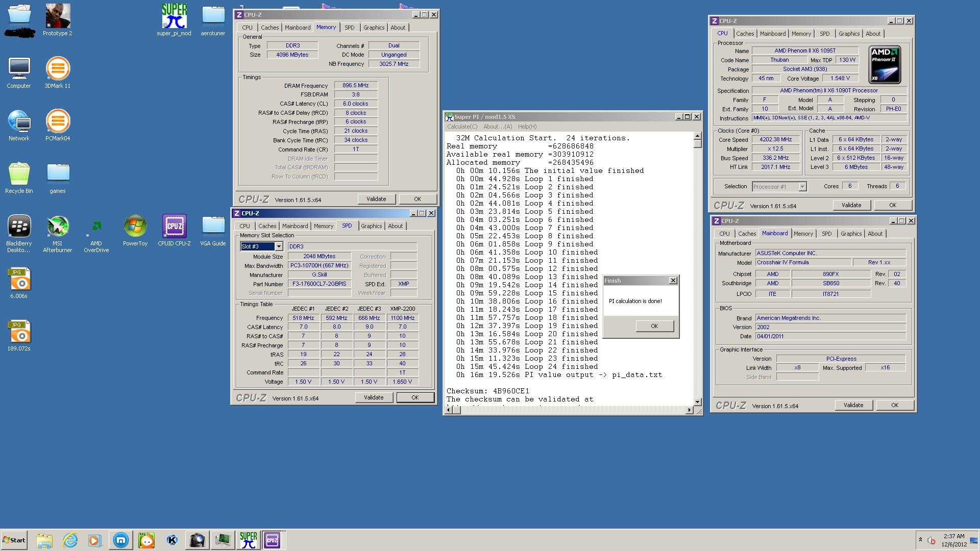Image resolution: width=980 pixels, height=551 pixels.
Task: Open the camera app taskbar icon
Action: 198,540
